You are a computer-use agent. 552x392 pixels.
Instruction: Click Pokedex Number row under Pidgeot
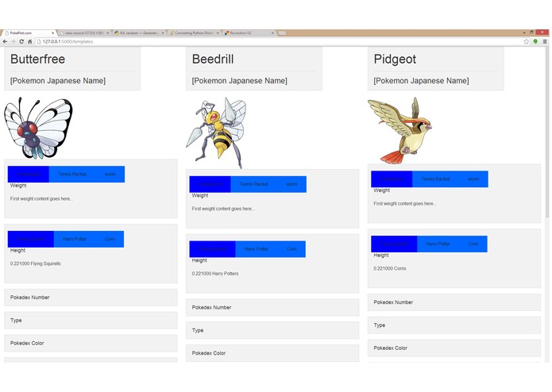(454, 302)
